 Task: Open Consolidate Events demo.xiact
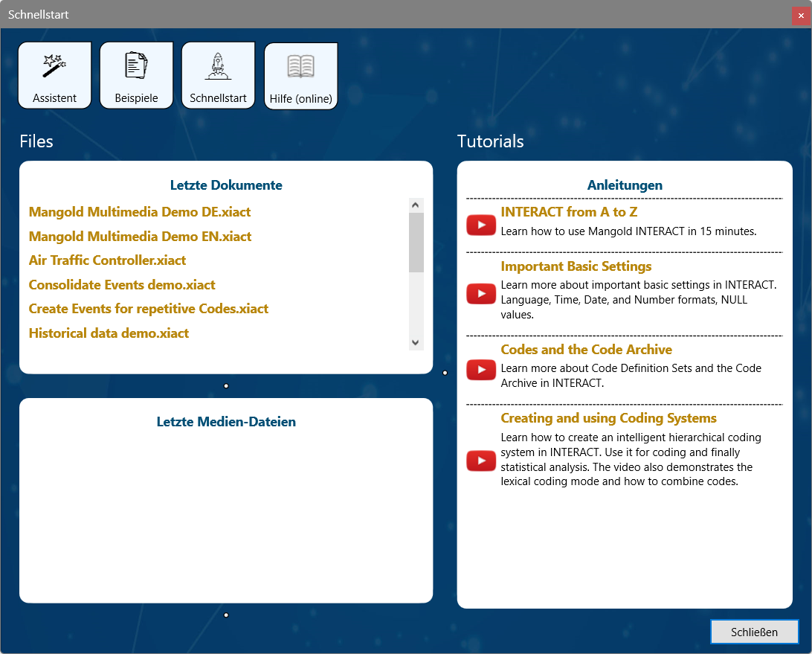[122, 284]
